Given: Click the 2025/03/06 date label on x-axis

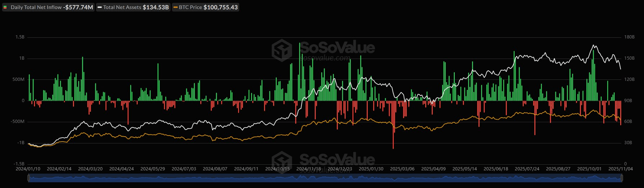Looking at the screenshot, I should 402,169.
